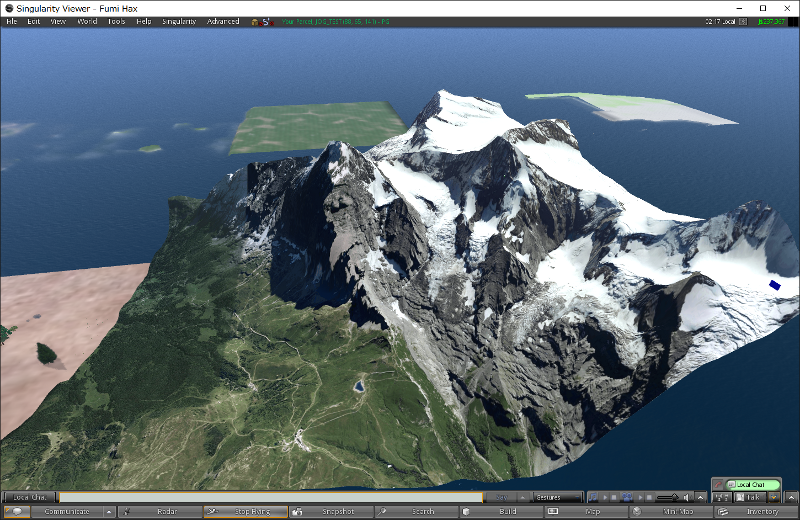Viewport: 800px width, 520px height.
Task: Open the Radar panel
Action: tap(160, 512)
